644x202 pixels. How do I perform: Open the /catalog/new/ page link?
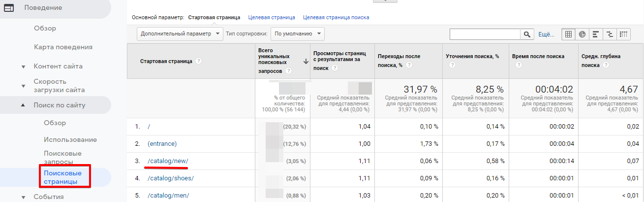(168, 161)
